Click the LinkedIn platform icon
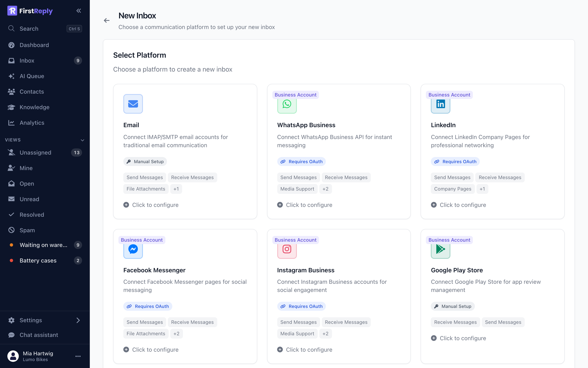 (x=441, y=104)
